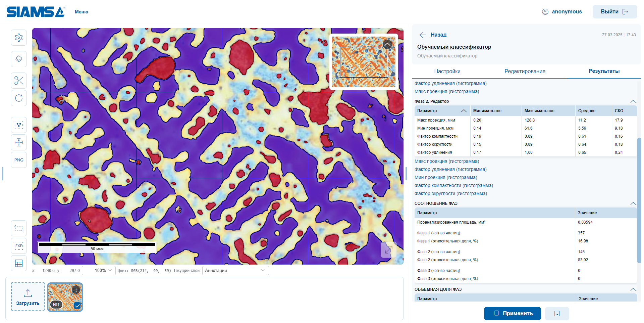The width and height of the screenshot is (644, 323).
Task: Click the rotate/refresh arrow tool
Action: pyautogui.click(x=19, y=98)
